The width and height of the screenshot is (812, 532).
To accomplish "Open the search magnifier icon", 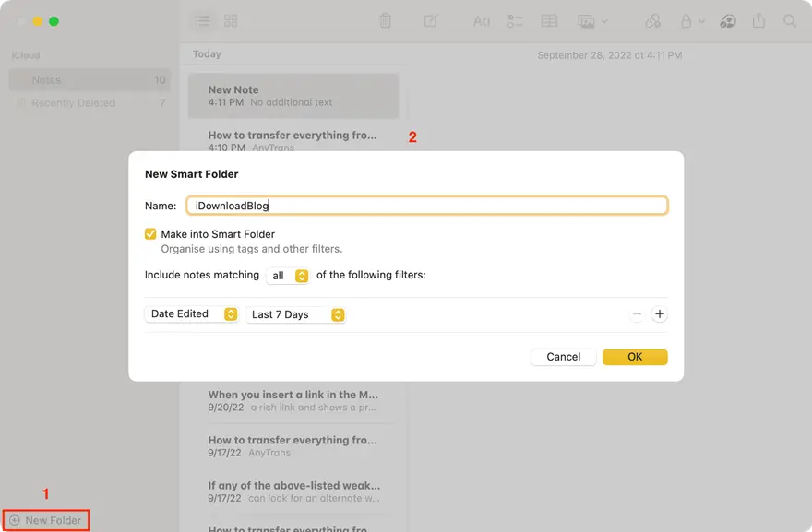I will pos(790,20).
